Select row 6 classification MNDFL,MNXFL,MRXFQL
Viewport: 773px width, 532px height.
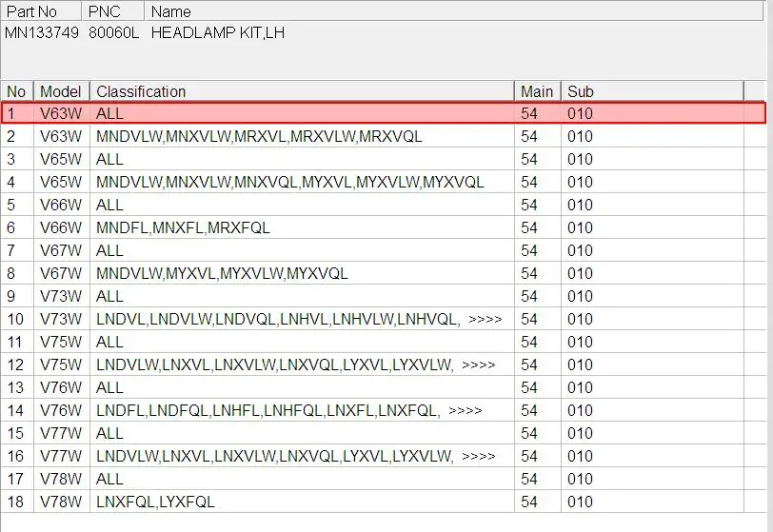click(183, 227)
